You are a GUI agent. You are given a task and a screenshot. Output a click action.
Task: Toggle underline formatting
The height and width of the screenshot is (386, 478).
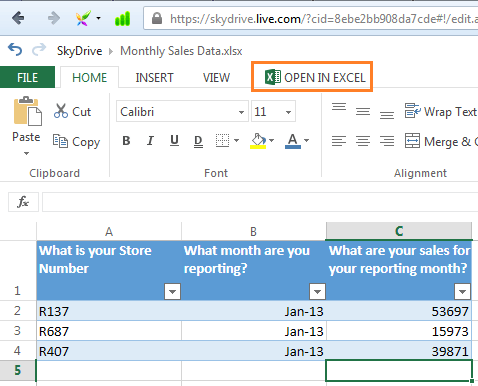[174, 141]
